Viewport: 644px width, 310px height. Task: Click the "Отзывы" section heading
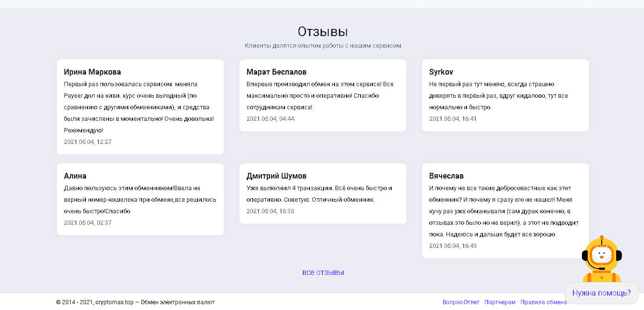(322, 32)
